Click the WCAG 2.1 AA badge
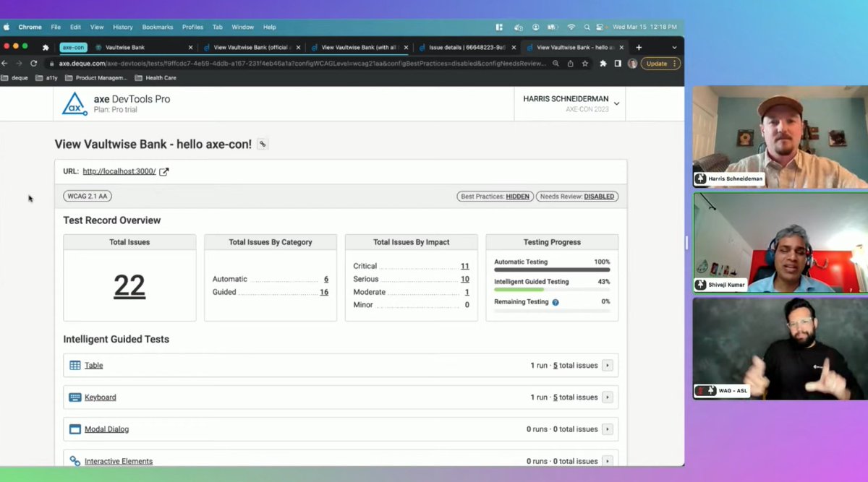868x482 pixels. click(x=88, y=197)
